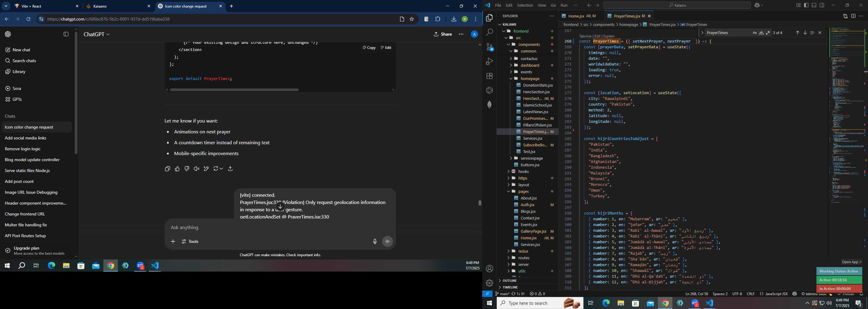Toggle Secondary Side Bar layout button

click(x=822, y=5)
